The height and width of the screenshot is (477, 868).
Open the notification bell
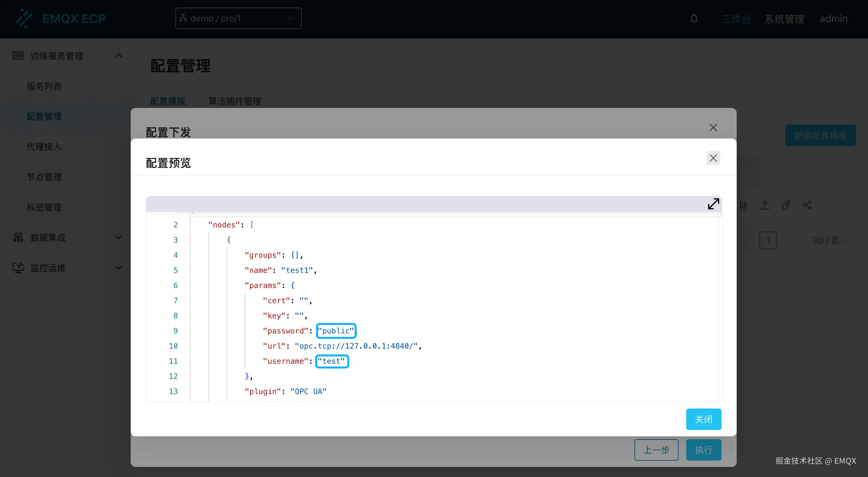click(x=694, y=19)
